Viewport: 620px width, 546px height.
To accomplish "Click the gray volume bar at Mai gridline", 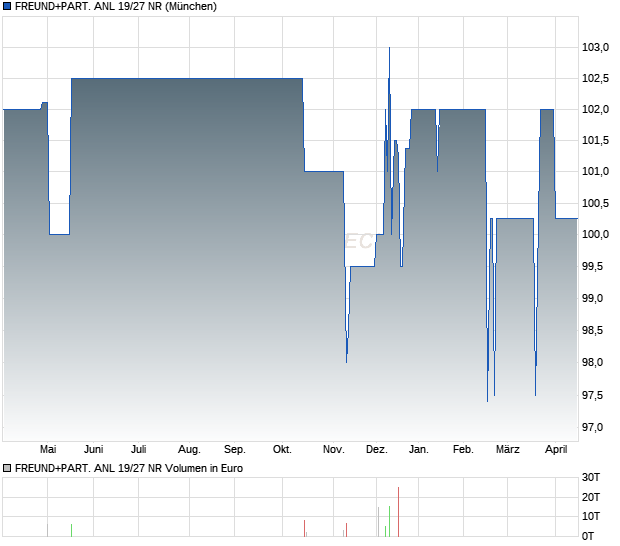I will (47, 531).
